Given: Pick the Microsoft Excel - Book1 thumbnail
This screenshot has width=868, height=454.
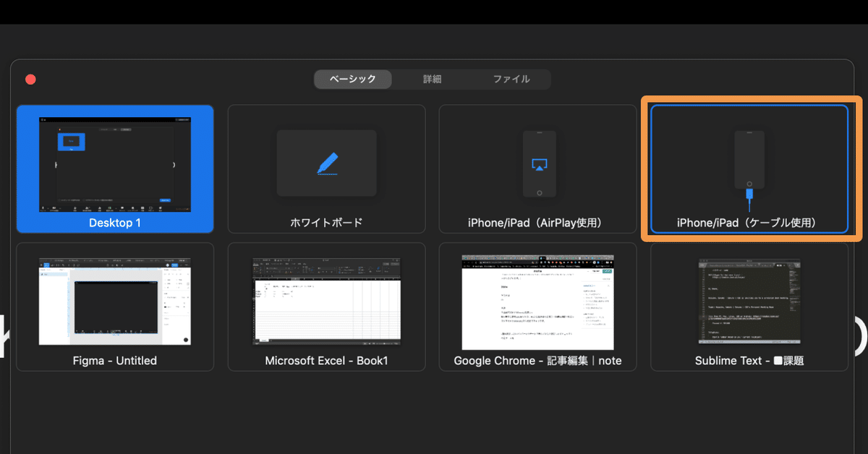Looking at the screenshot, I should pos(326,301).
